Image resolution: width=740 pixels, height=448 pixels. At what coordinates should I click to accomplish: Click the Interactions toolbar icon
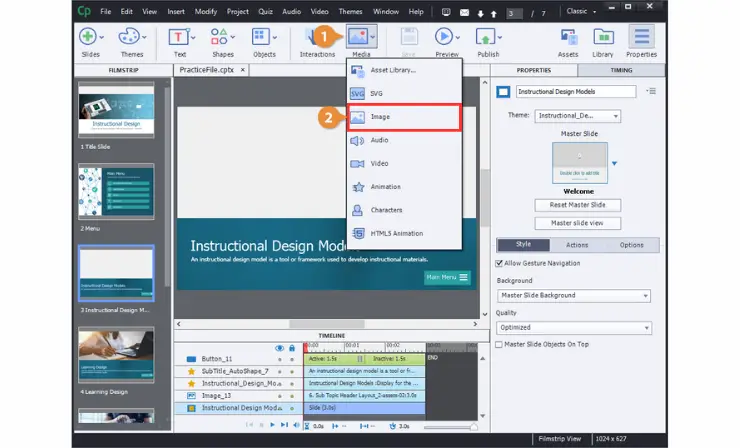coord(311,37)
